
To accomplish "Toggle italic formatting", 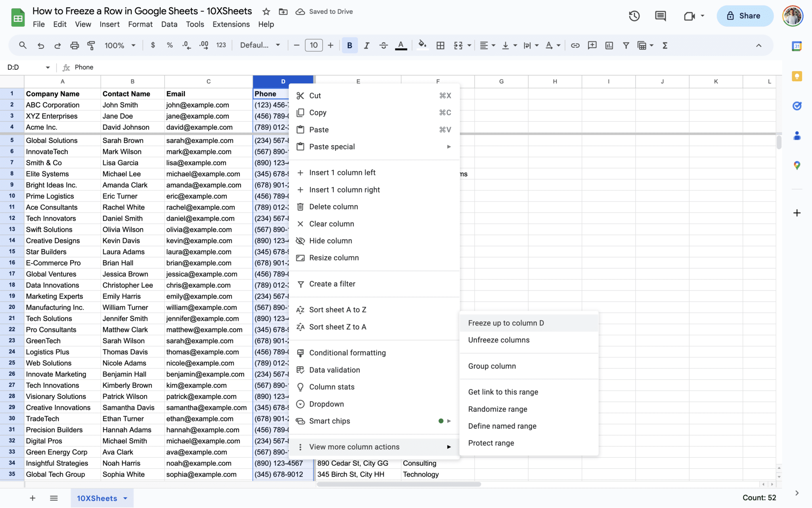I will coord(366,45).
